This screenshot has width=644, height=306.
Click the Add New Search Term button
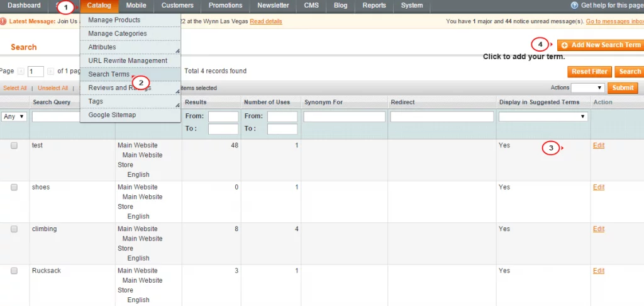pyautogui.click(x=600, y=45)
